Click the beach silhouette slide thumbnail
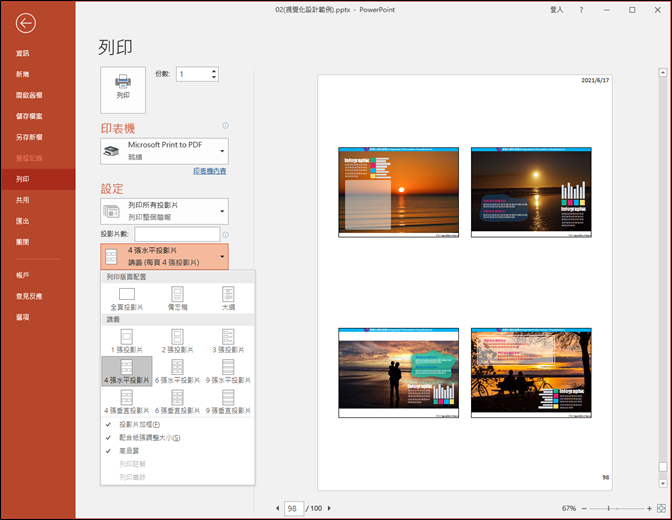The height and width of the screenshot is (520, 672). point(399,373)
